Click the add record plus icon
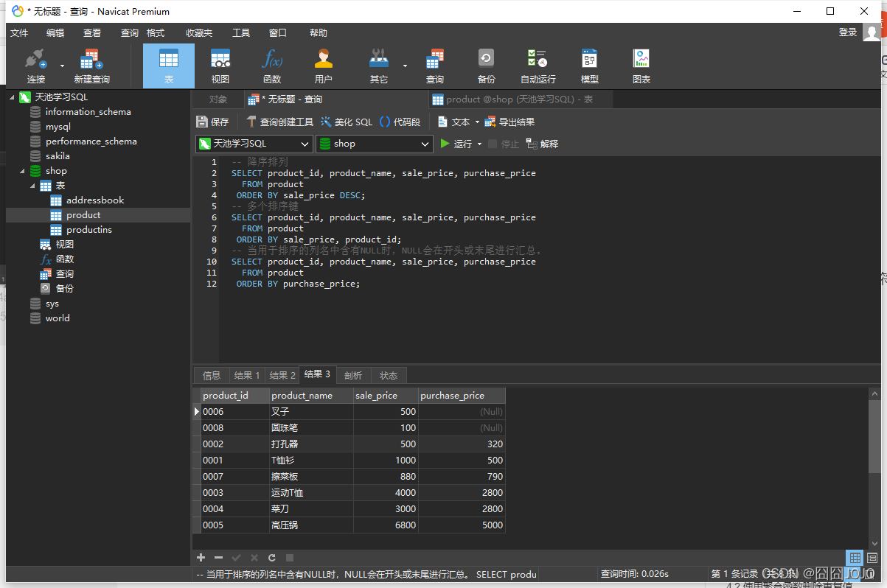The width and height of the screenshot is (887, 588). [x=201, y=558]
